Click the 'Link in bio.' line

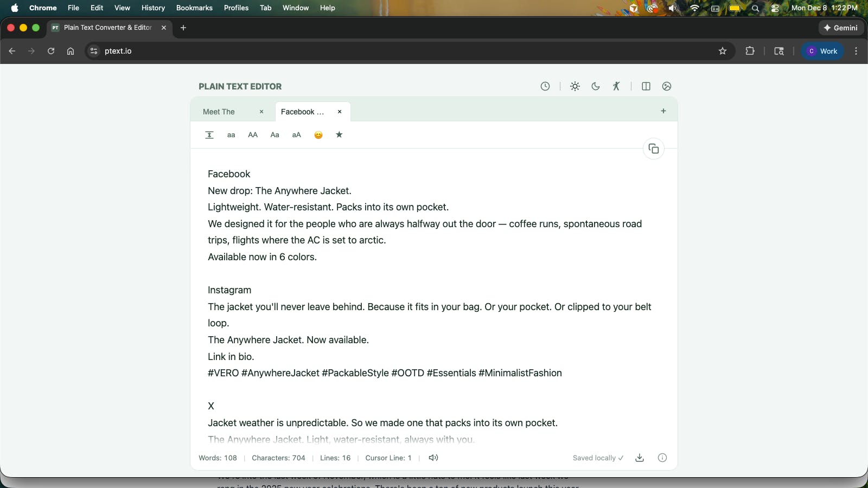coord(231,357)
